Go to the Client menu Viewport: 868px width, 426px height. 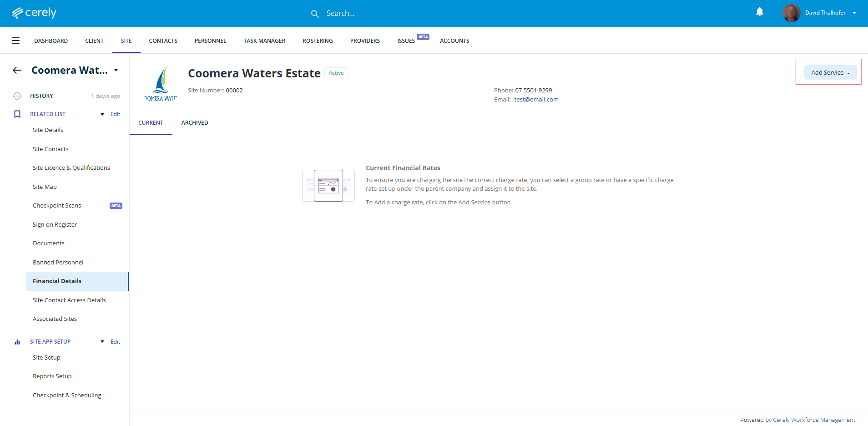[95, 41]
